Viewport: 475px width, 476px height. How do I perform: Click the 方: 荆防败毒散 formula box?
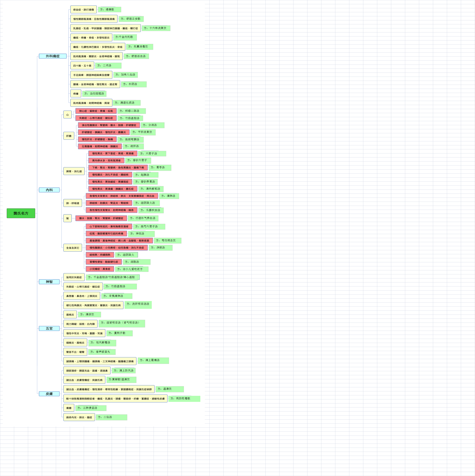pos(184,399)
